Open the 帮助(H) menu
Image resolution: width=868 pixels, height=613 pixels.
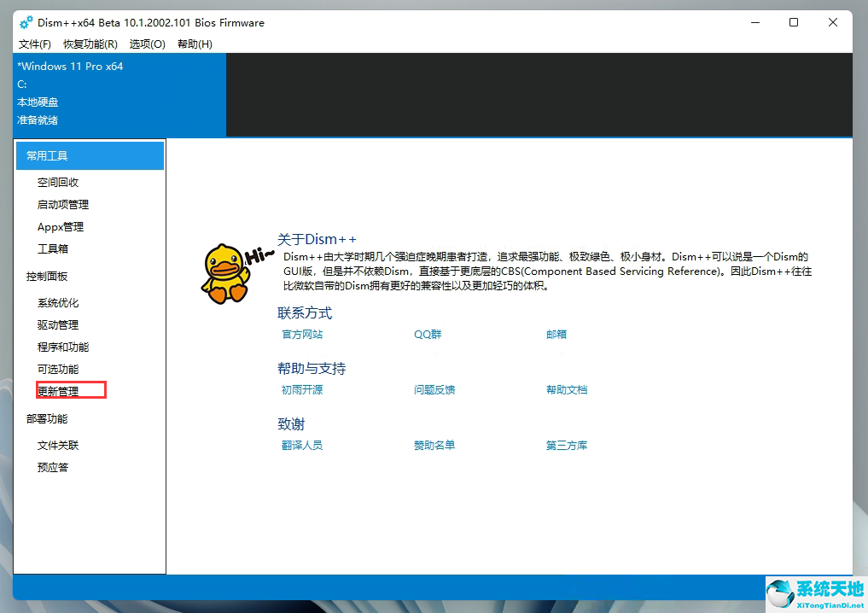point(195,44)
